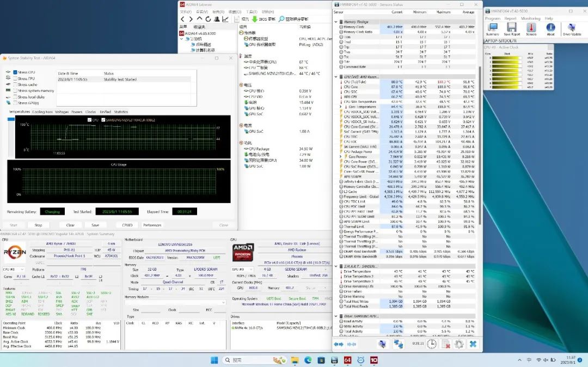Click the Preferences button
This screenshot has width=588, height=367.
(x=152, y=225)
